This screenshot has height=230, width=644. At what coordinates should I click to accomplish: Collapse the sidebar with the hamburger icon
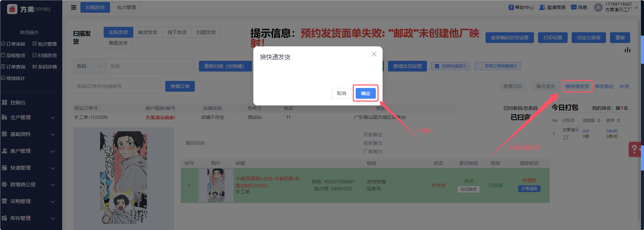coord(74,7)
